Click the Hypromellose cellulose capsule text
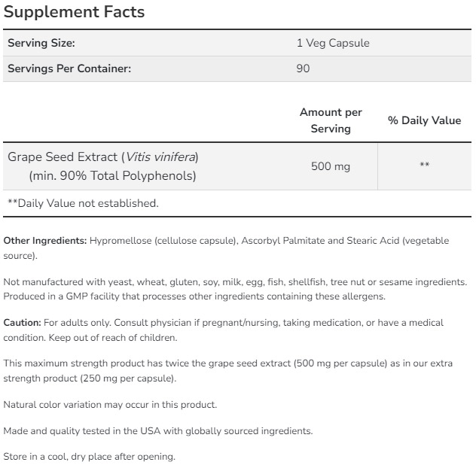This screenshot has height=465, width=476. [x=163, y=241]
